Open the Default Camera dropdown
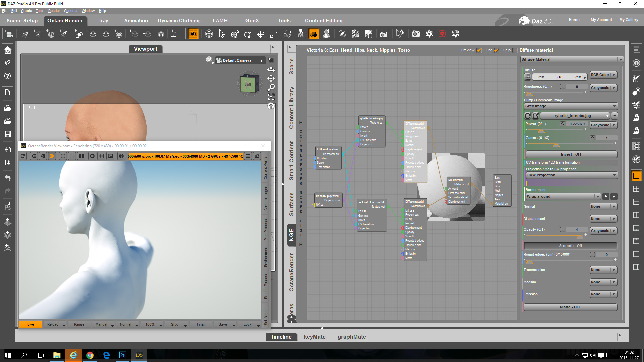 click(261, 60)
